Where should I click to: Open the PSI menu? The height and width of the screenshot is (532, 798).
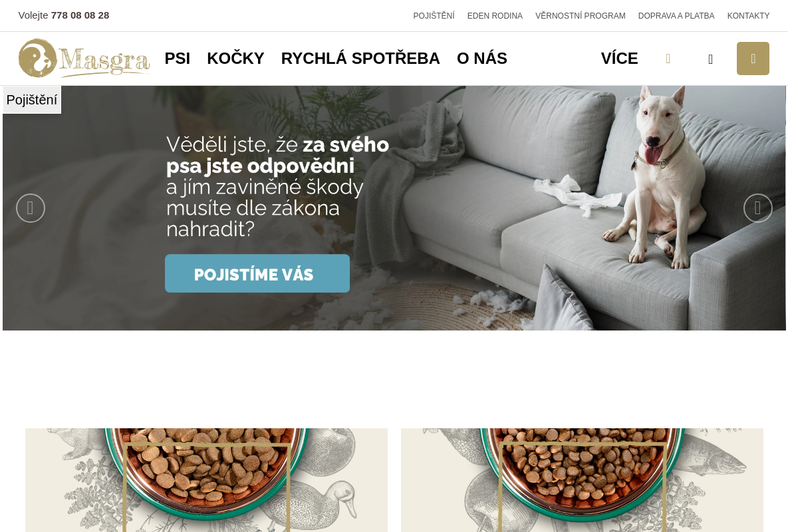click(x=178, y=59)
